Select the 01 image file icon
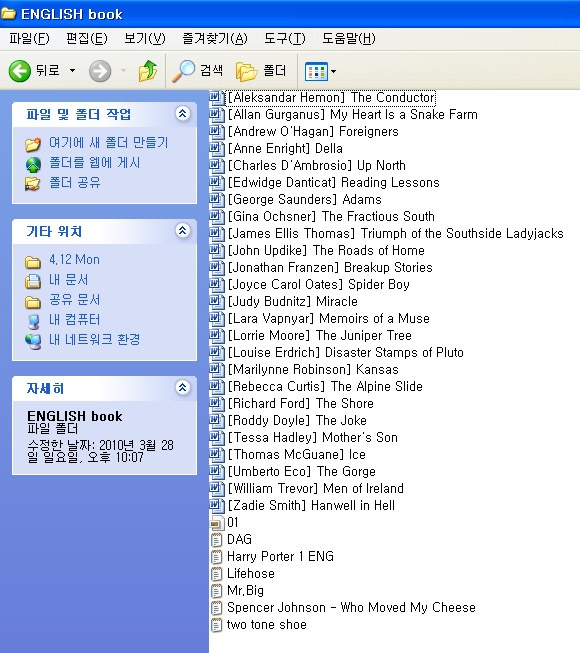 (217, 523)
